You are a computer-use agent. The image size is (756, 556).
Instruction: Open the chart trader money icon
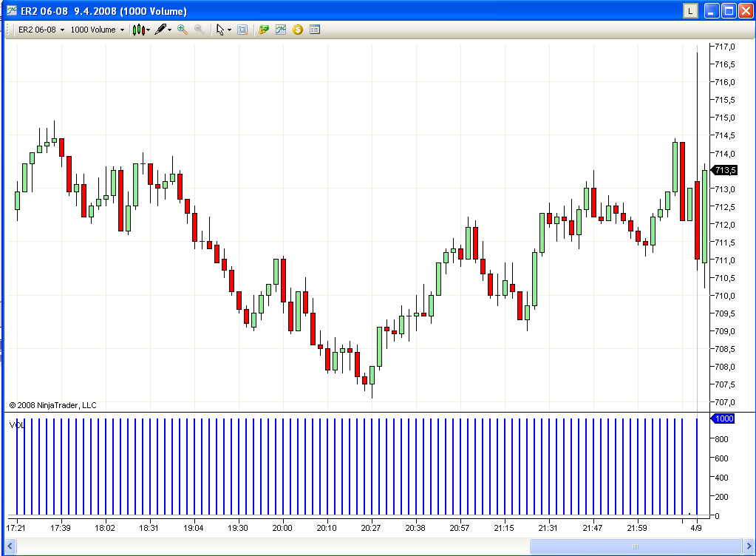pyautogui.click(x=263, y=30)
